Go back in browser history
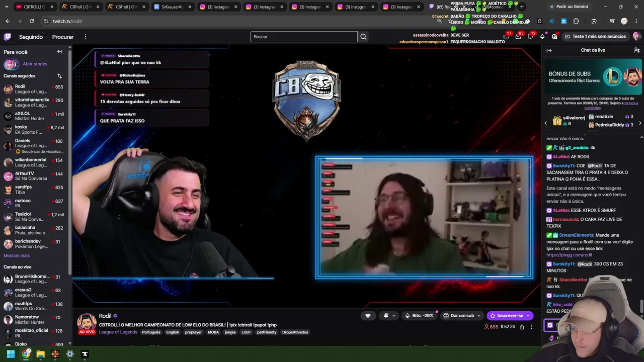The width and height of the screenshot is (644, 362). click(8, 21)
